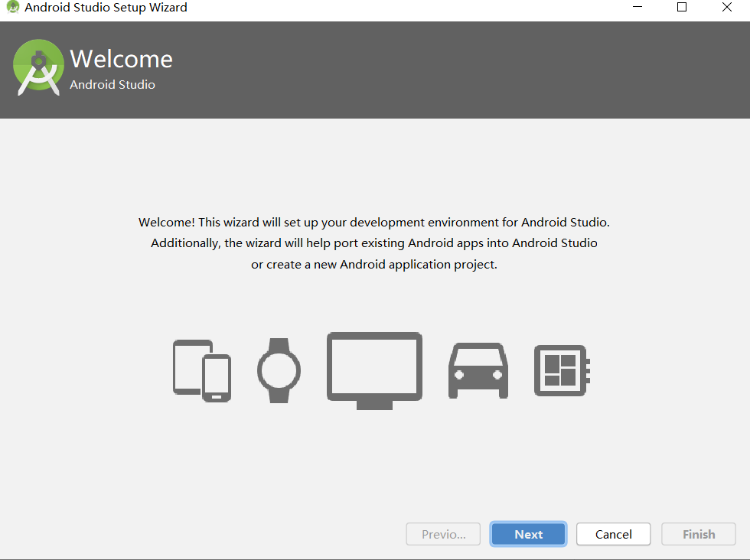This screenshot has height=560, width=750.
Task: Click the 'Welcome! This wizard will set up' line
Action: [x=374, y=223]
